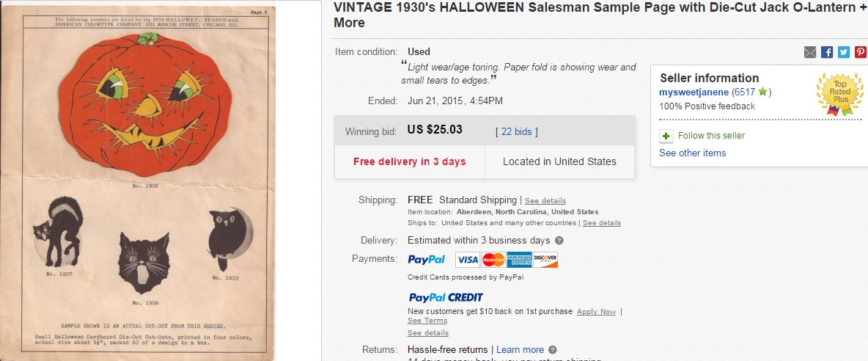The height and width of the screenshot is (361, 868).
Task: Open delivery estimate help question icon
Action: coord(559,240)
